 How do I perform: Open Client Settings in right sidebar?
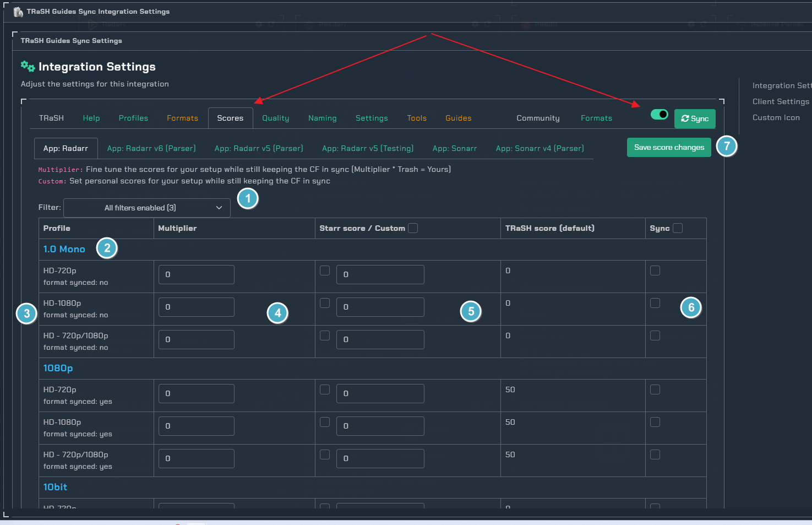tap(781, 101)
